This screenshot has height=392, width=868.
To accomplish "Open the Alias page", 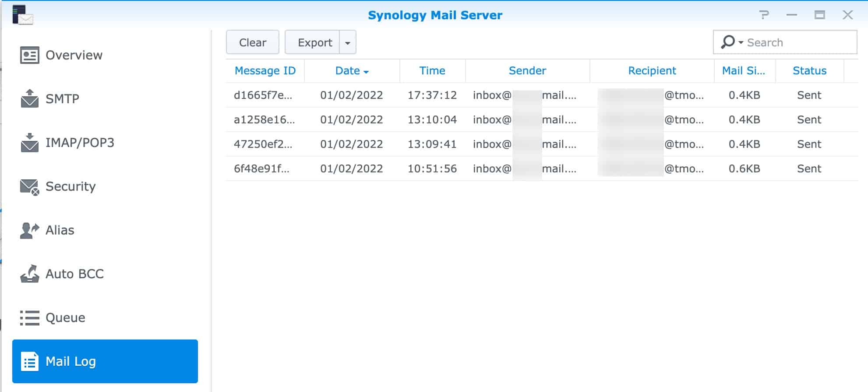I will click(105, 230).
